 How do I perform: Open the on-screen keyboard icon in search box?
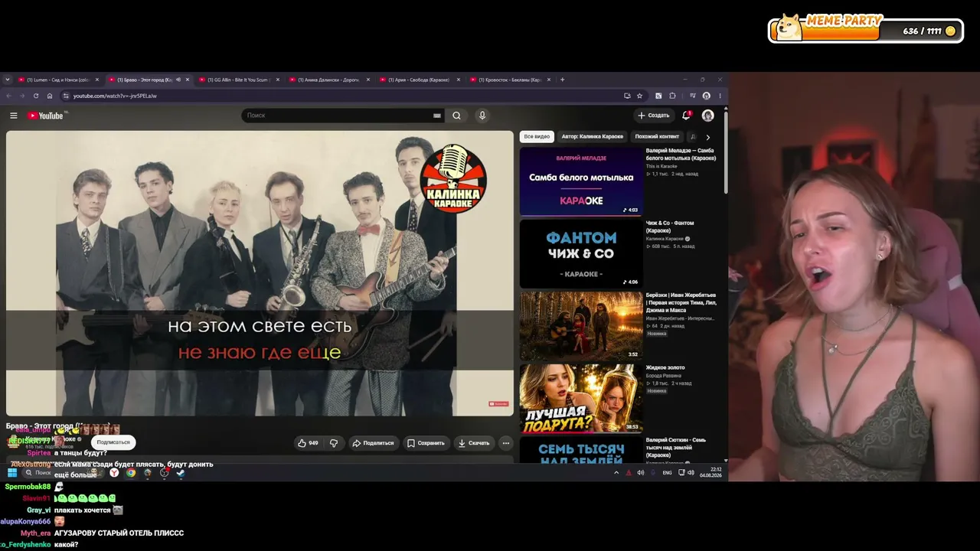click(437, 116)
